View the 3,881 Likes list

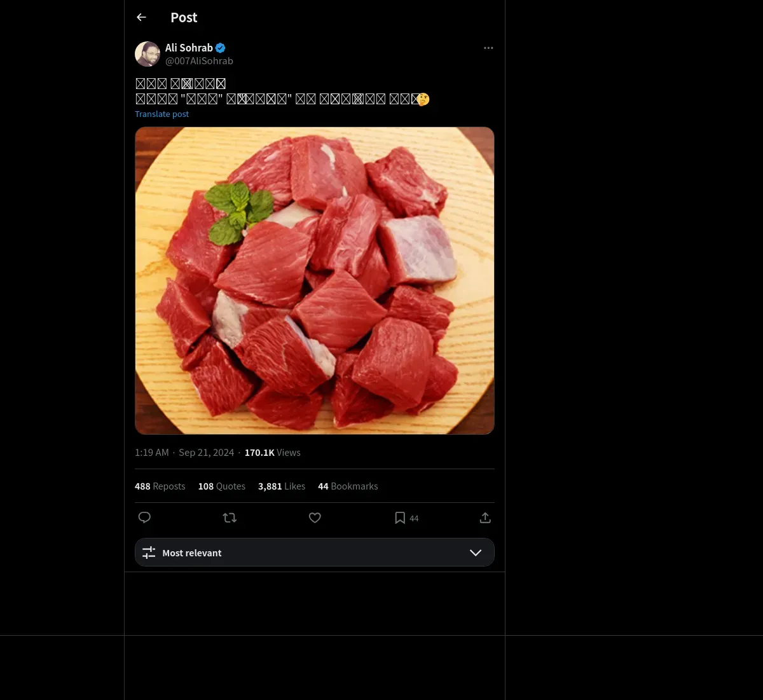pyautogui.click(x=281, y=486)
